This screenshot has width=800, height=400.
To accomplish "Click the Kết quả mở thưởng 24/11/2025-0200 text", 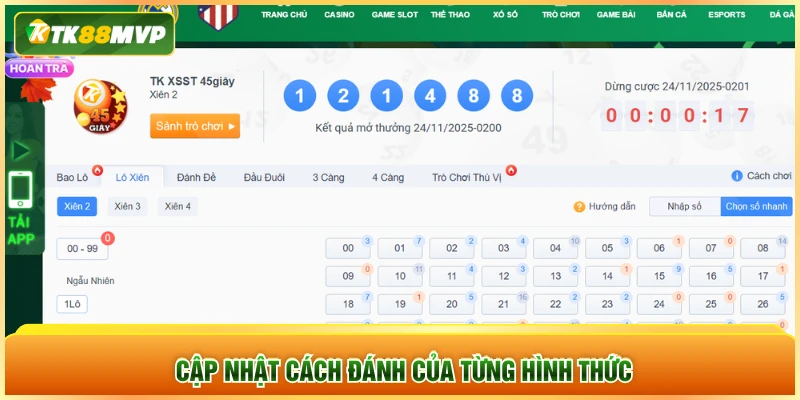I will pyautogui.click(x=408, y=128).
